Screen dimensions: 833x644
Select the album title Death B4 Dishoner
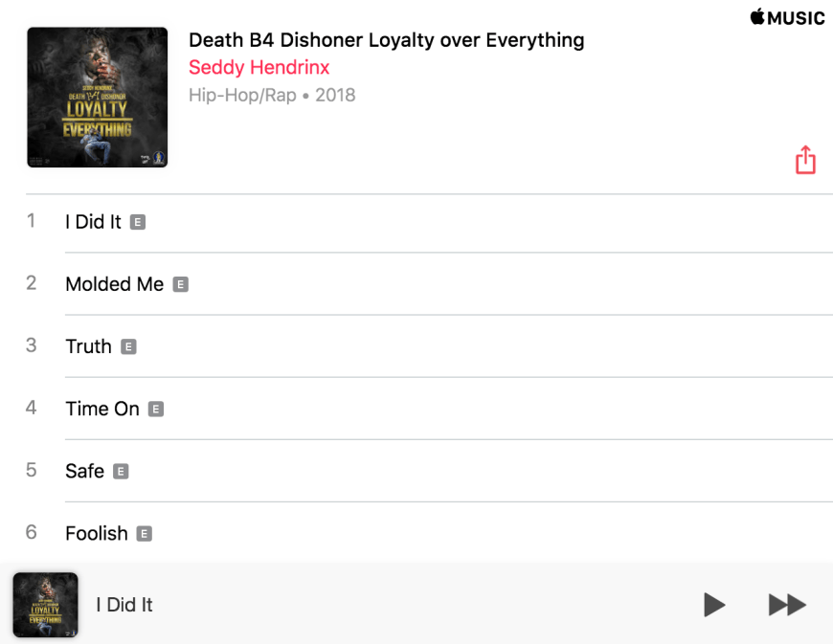click(386, 40)
